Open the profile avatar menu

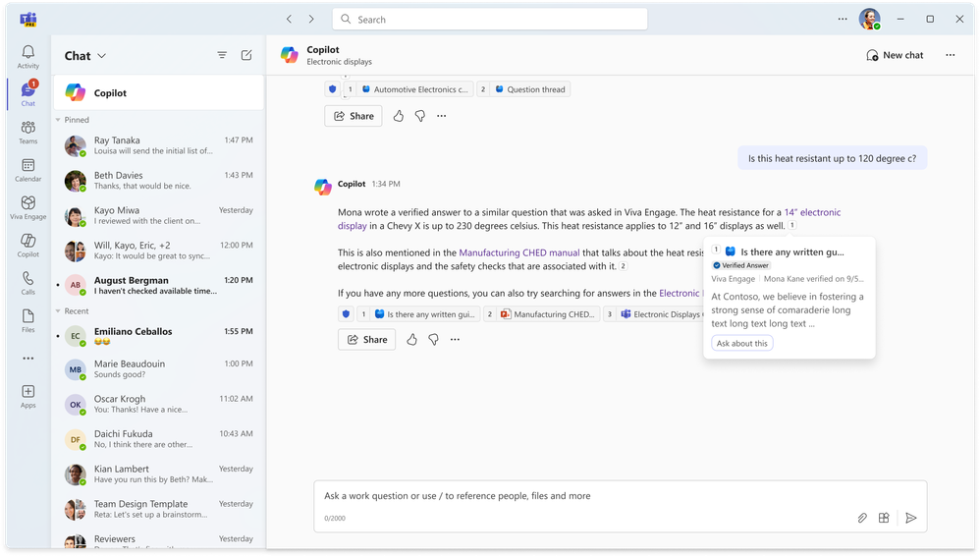[x=869, y=20]
